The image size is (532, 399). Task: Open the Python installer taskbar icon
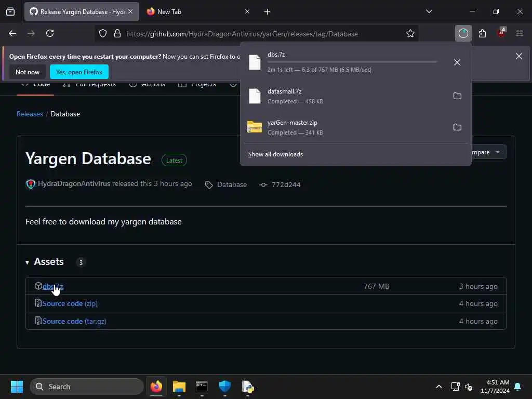click(x=248, y=387)
